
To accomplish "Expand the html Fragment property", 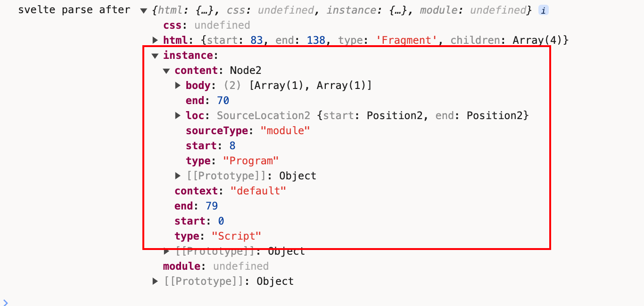I will tap(155, 40).
